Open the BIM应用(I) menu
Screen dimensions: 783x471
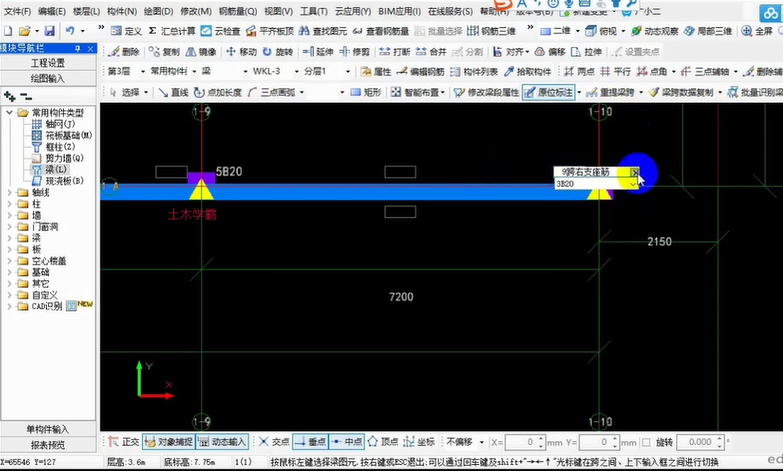tap(399, 11)
